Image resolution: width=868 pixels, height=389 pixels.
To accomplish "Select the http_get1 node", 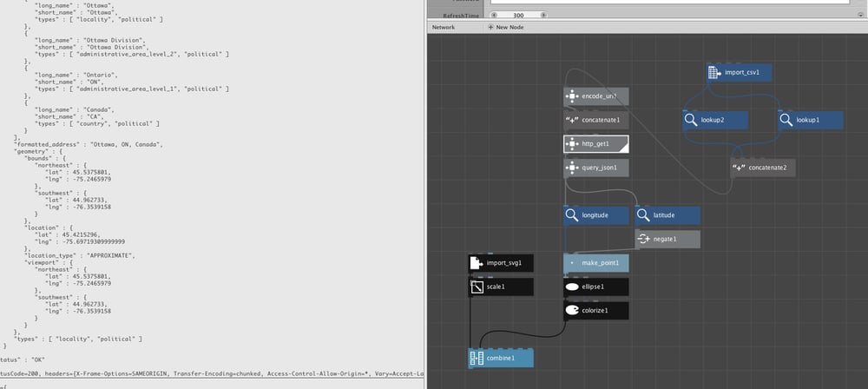I will click(x=595, y=144).
